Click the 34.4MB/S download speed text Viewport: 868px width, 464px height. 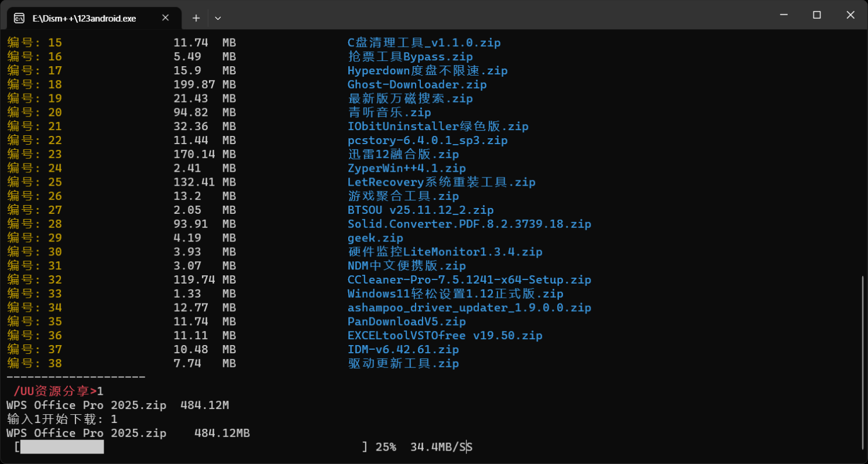[x=441, y=448]
